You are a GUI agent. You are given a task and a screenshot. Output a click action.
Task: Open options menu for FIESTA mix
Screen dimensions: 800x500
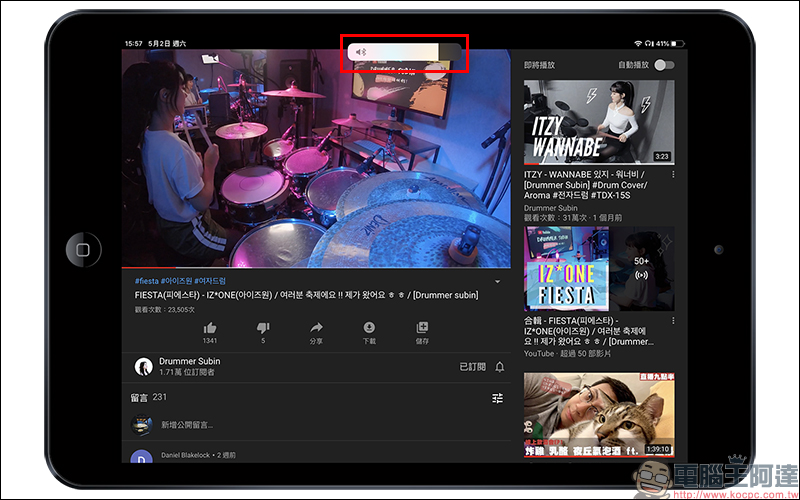(x=673, y=320)
